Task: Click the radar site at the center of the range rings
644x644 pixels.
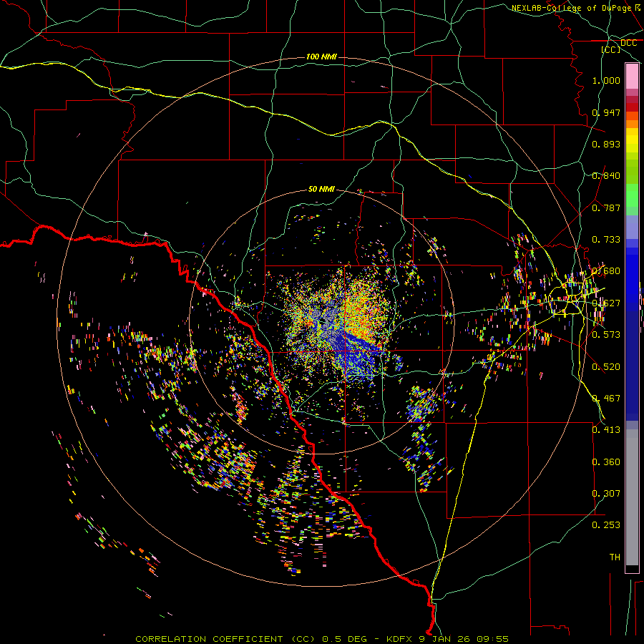Action: 322,321
